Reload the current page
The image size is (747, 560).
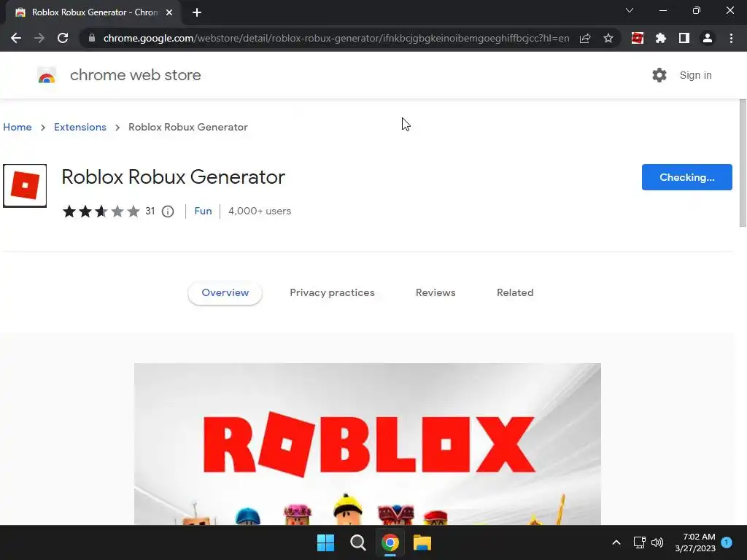coord(63,38)
